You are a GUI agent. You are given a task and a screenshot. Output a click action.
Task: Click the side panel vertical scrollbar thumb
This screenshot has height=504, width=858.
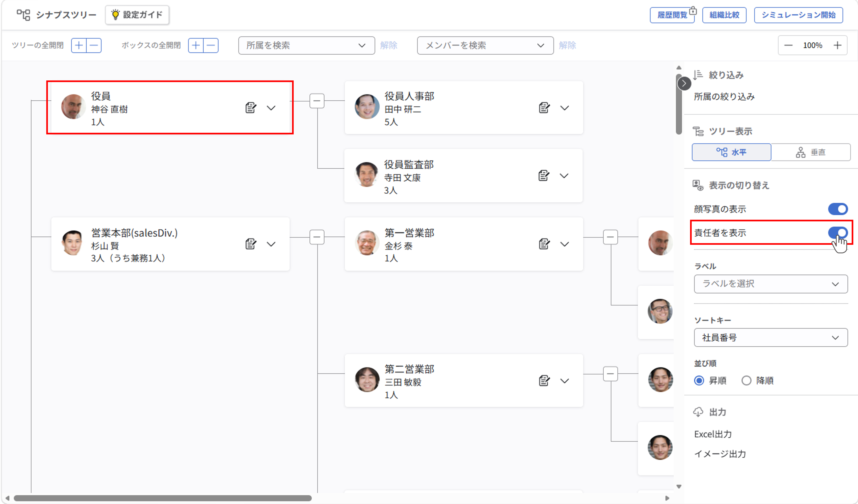point(679,104)
